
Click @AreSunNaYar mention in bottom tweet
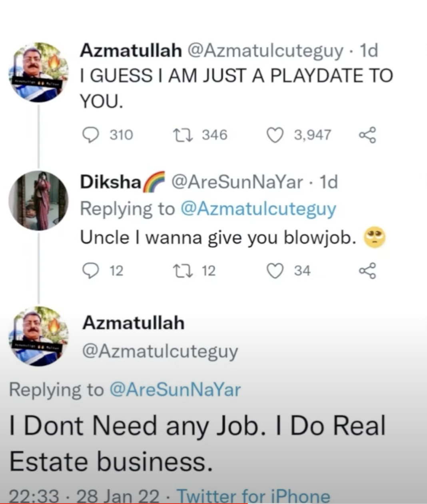point(175,389)
